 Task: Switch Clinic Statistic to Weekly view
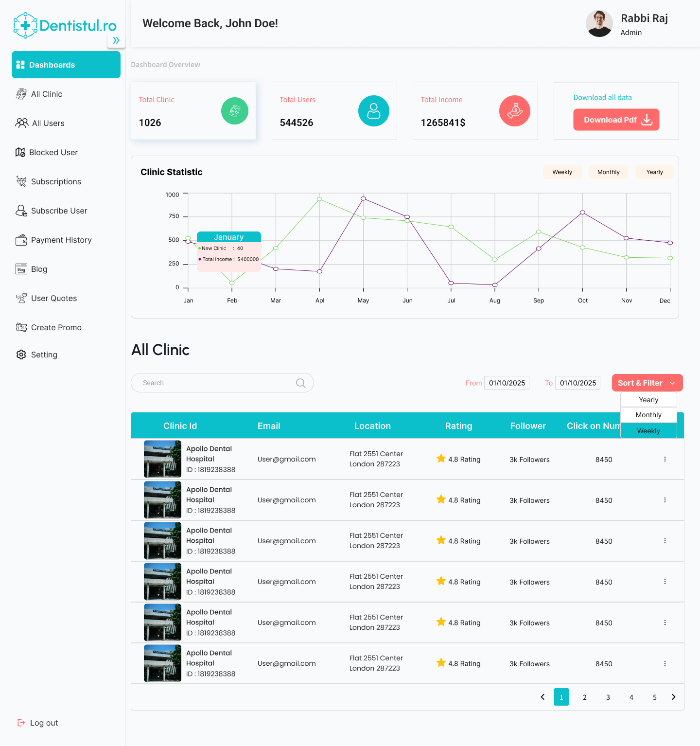pos(562,172)
